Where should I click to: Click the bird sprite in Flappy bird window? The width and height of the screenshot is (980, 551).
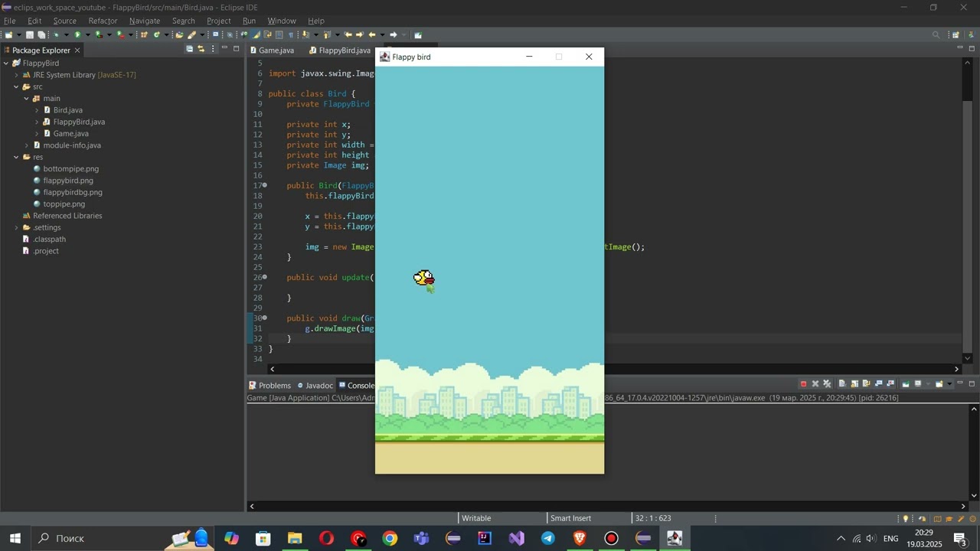coord(424,278)
